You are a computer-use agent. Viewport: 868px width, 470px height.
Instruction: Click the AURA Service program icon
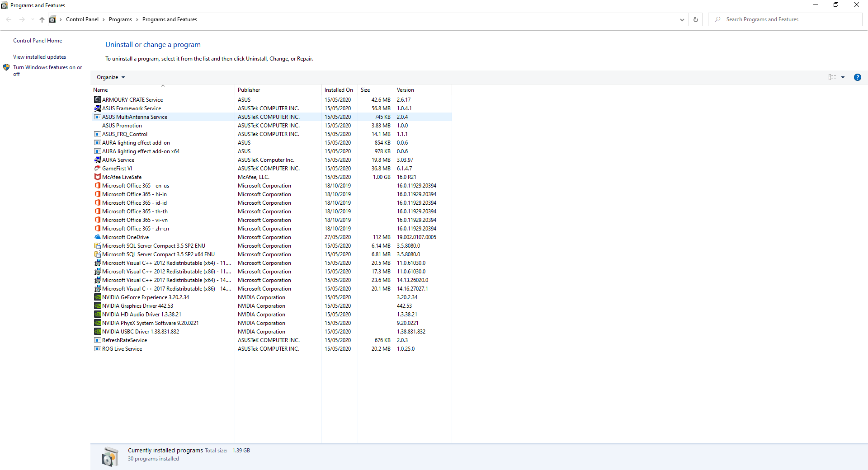pyautogui.click(x=97, y=160)
